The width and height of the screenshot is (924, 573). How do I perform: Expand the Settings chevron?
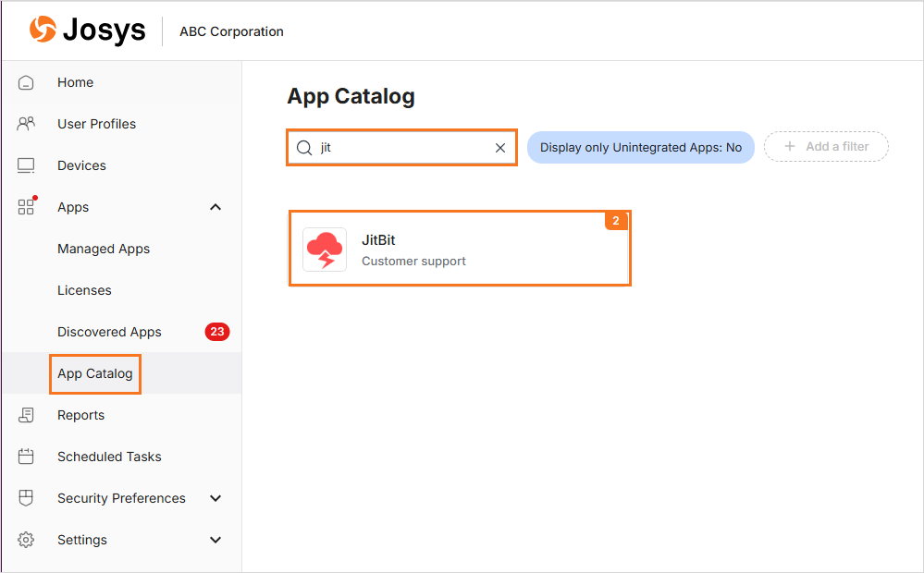(216, 540)
